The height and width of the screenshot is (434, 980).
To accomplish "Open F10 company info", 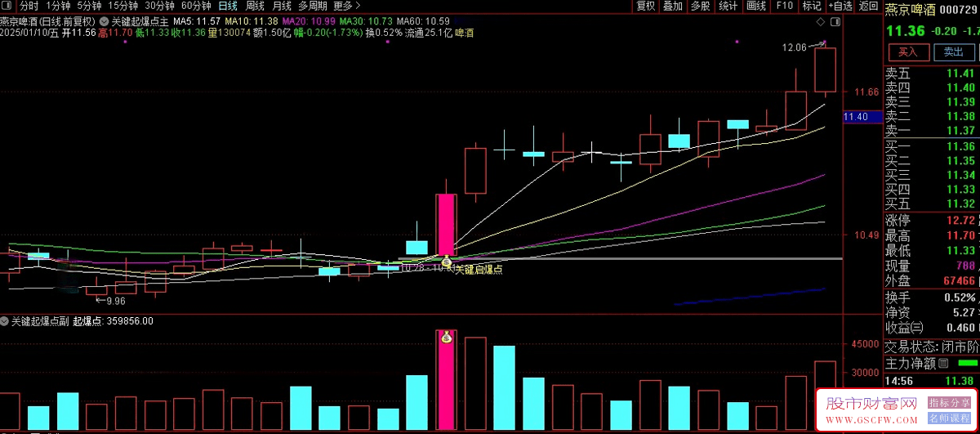I will click(x=784, y=6).
